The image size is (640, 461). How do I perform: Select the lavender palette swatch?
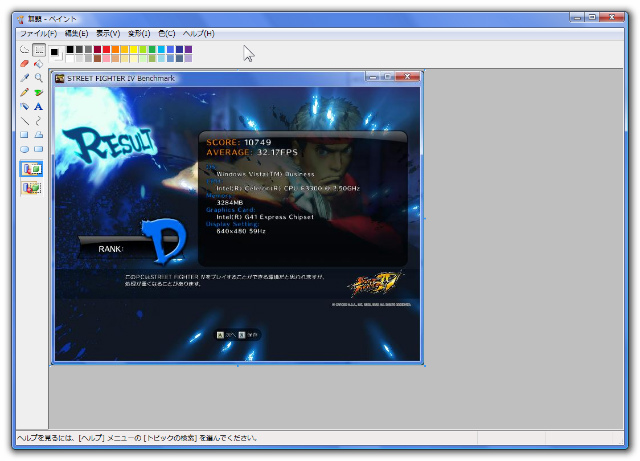coord(188,58)
